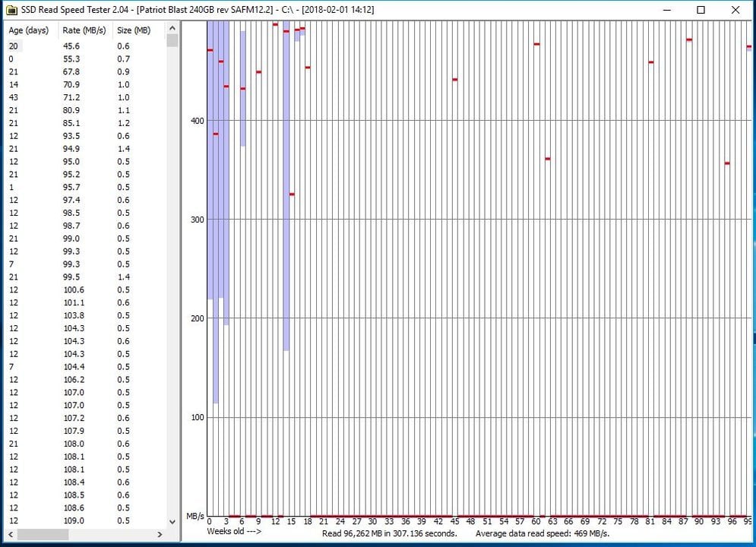Screen dimensions: 756x547
Task: Sort list by Size (MB) column header
Action: 139,30
